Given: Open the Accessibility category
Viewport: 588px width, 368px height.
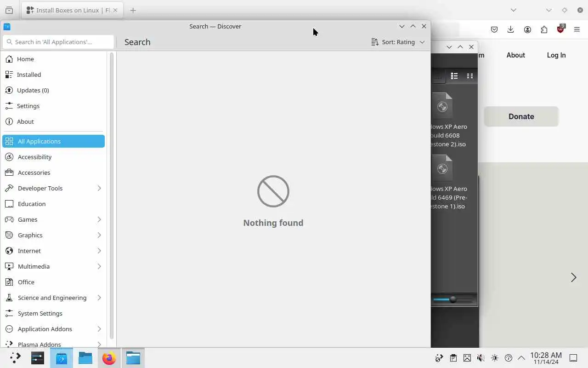Looking at the screenshot, I should (x=54, y=157).
